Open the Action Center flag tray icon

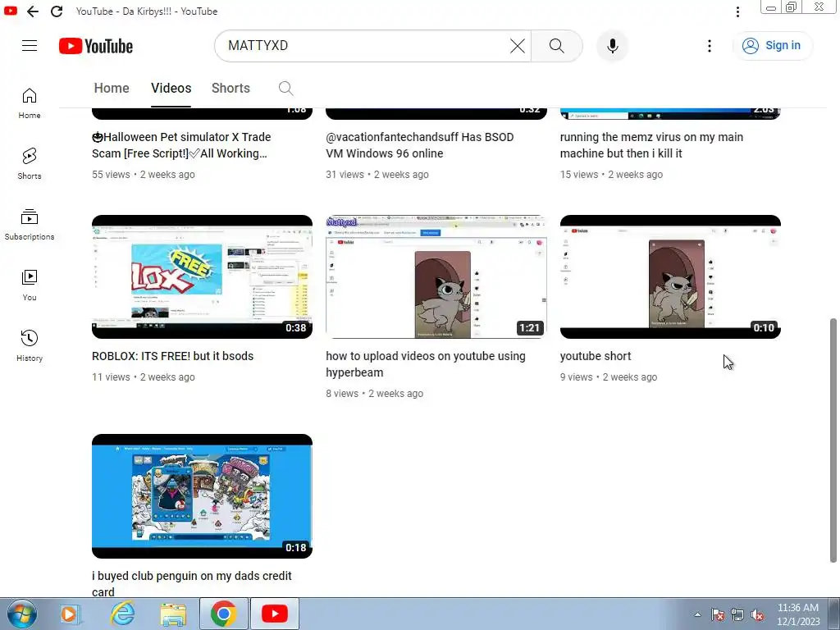click(718, 614)
